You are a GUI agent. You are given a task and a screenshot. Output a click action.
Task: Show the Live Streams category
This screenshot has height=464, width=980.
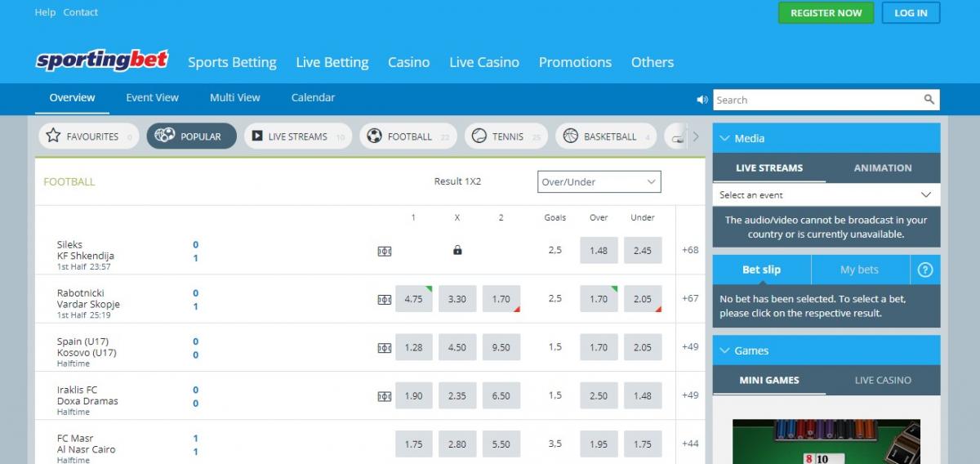tap(297, 136)
